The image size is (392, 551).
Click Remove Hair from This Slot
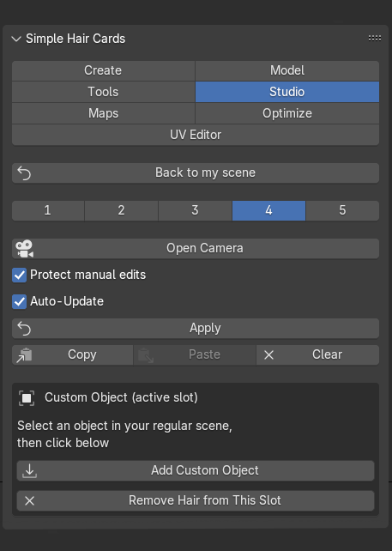[196, 500]
